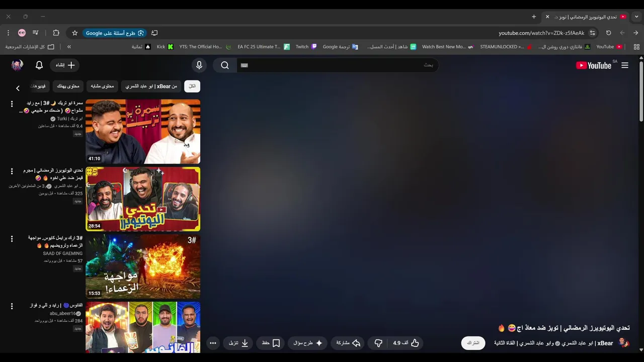
Task: Open the SAAD OF GAEMING channel link
Action: pos(63,253)
